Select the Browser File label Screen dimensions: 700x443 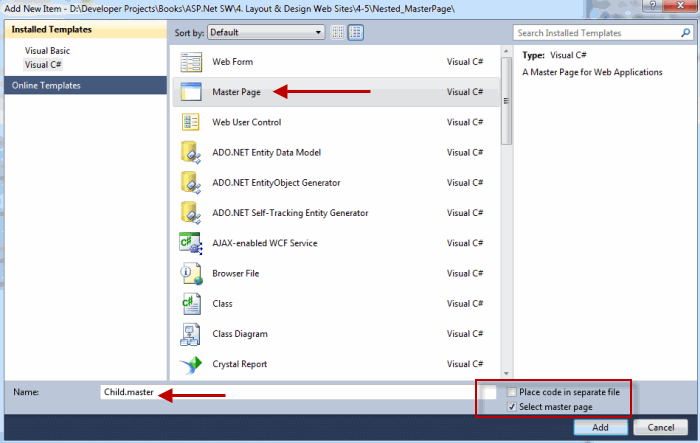click(236, 273)
